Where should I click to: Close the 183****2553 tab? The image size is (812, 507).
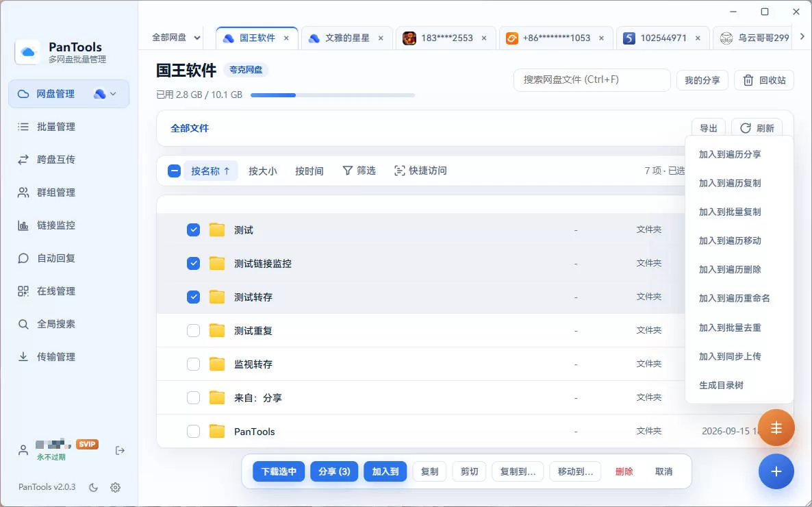(x=484, y=38)
